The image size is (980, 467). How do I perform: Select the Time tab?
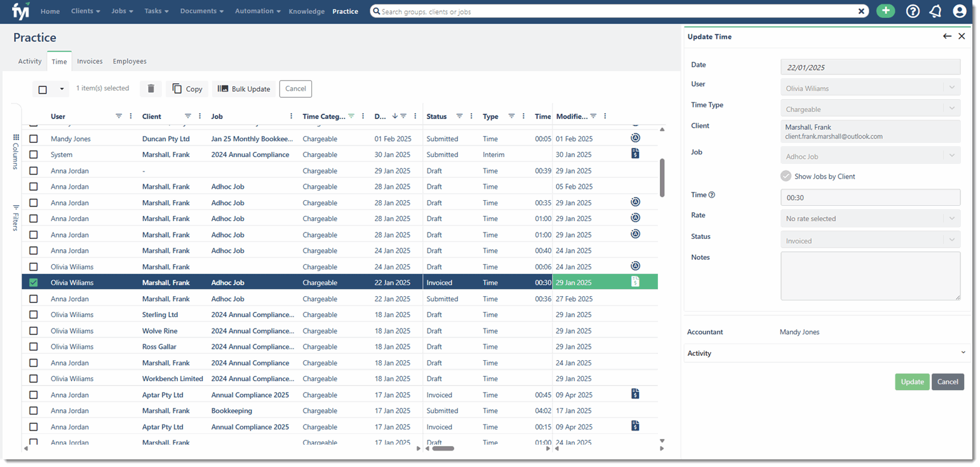pyautogui.click(x=59, y=61)
